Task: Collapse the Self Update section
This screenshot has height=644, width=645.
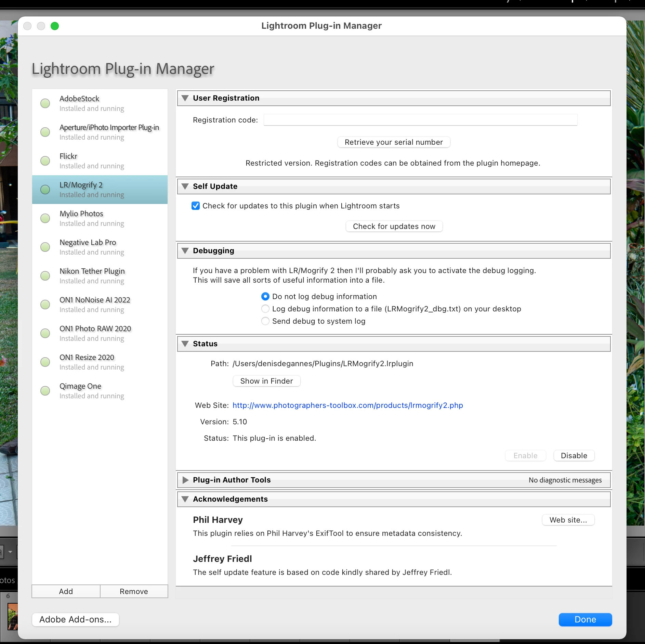Action: pyautogui.click(x=185, y=186)
